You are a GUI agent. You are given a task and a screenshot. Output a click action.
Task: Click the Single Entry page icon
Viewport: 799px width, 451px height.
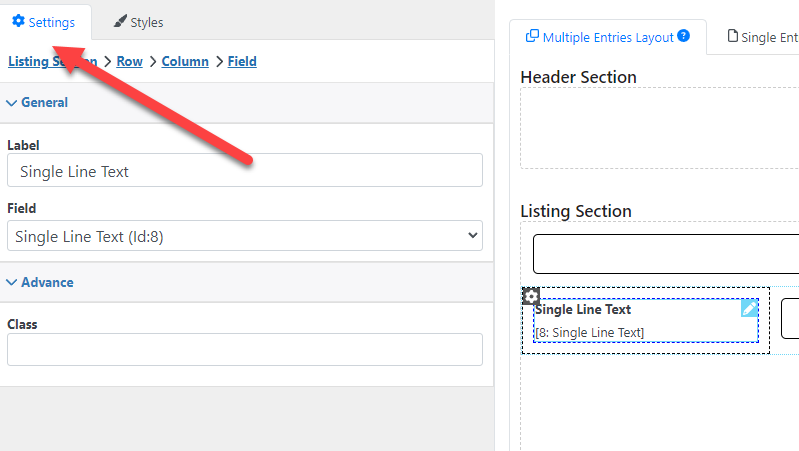[732, 36]
